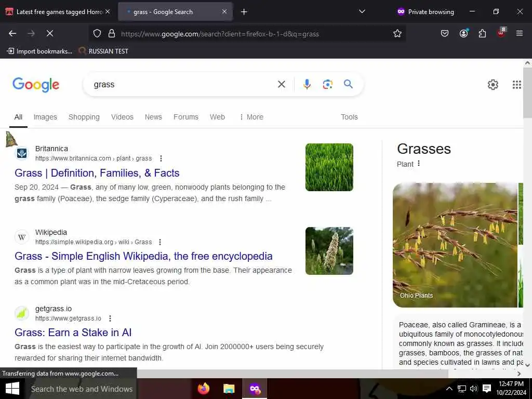
Task: Switch to the Web results tab
Action: (217, 117)
